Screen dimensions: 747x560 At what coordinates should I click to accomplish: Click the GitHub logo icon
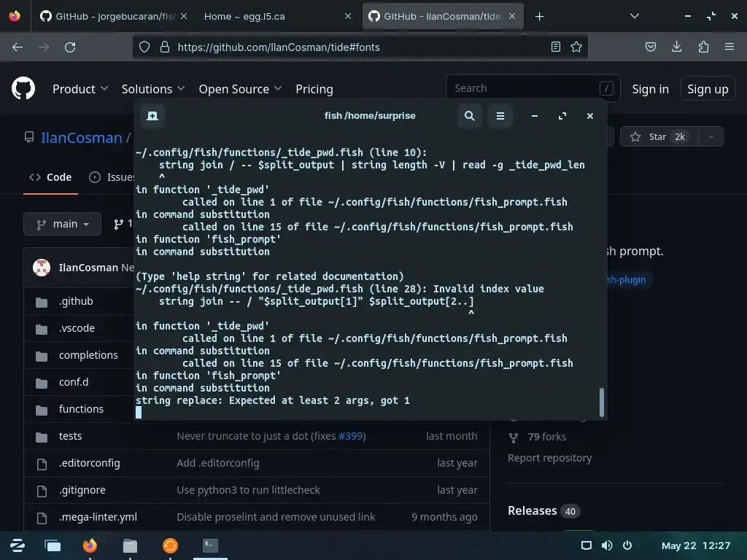[23, 88]
